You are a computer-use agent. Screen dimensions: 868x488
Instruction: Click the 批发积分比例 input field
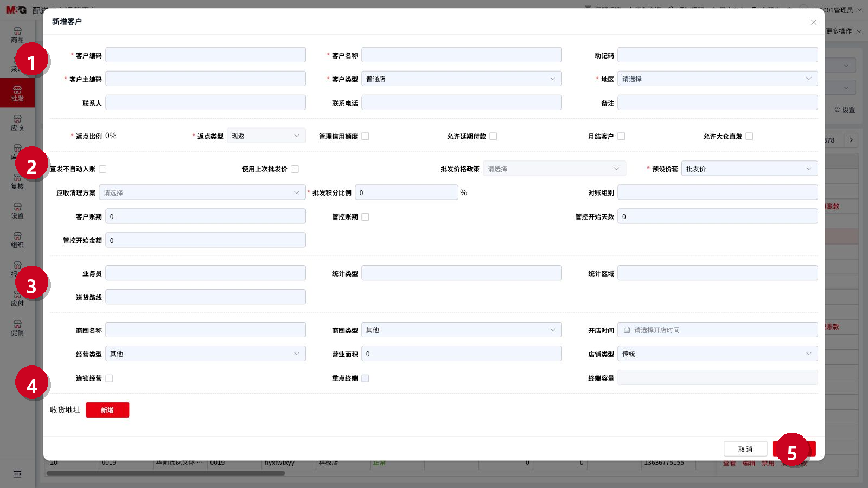pos(406,192)
